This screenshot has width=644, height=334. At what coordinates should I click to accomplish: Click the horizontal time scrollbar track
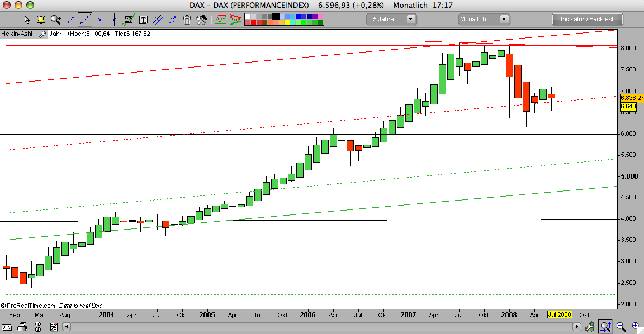[x=321, y=327]
